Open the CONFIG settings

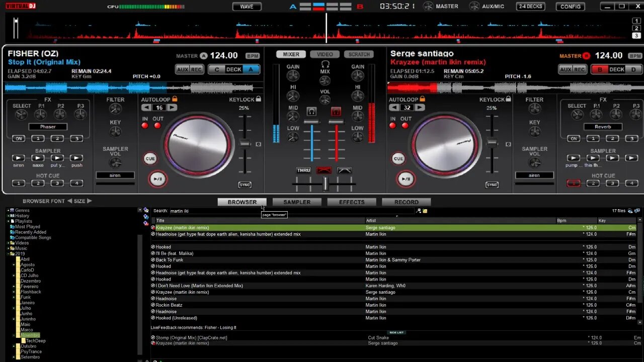(571, 7)
